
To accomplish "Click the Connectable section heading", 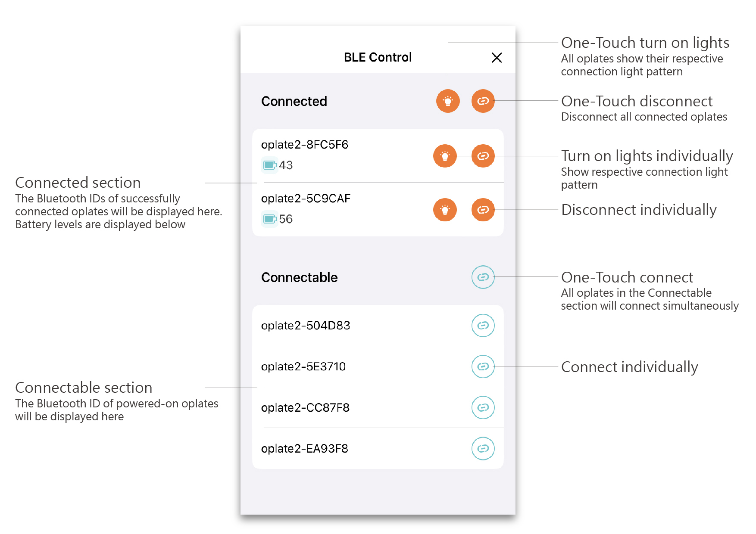I will pyautogui.click(x=299, y=277).
